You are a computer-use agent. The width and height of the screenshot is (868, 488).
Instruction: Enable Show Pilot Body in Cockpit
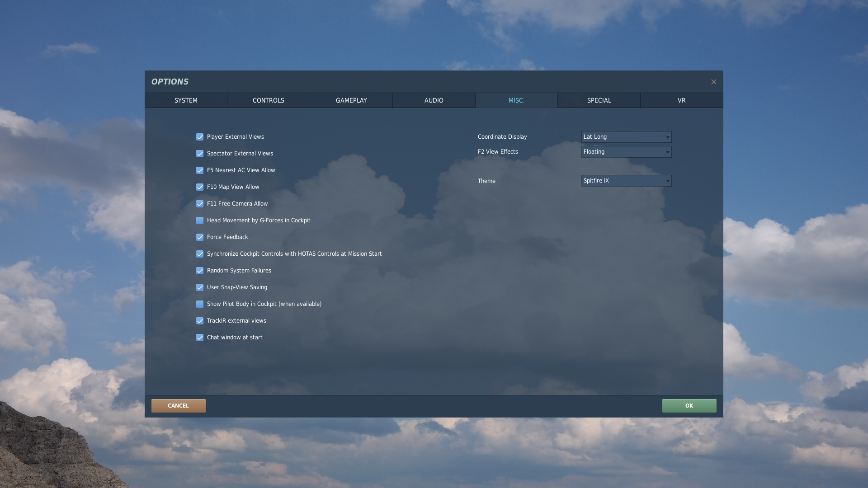click(x=200, y=304)
